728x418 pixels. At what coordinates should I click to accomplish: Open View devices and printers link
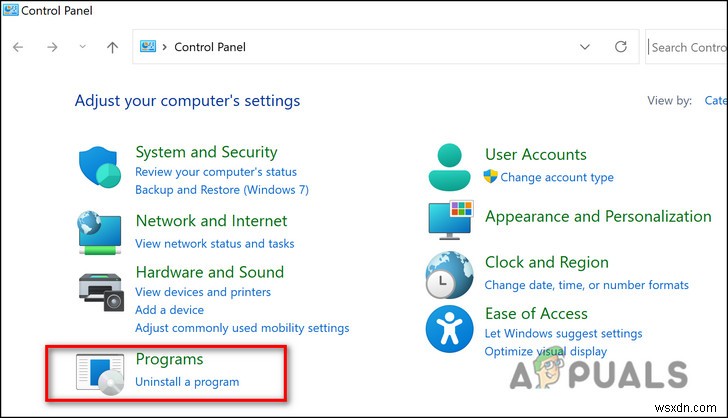tap(203, 292)
